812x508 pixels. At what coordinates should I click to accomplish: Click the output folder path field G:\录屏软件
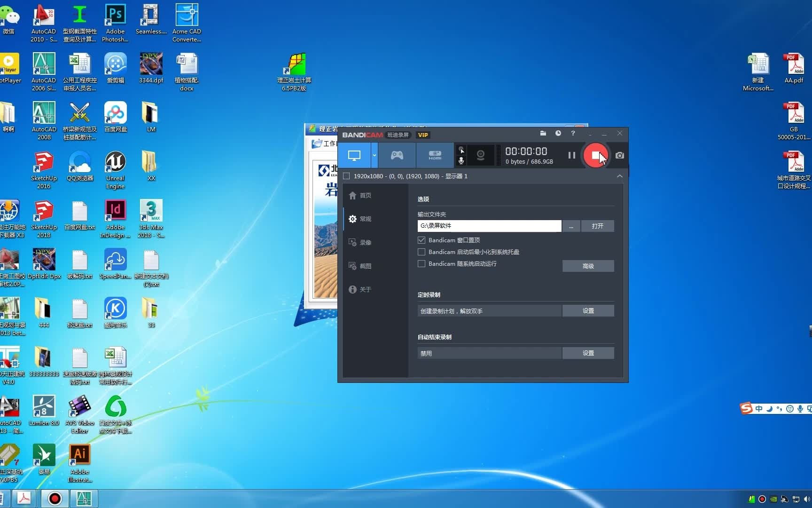pyautogui.click(x=489, y=226)
